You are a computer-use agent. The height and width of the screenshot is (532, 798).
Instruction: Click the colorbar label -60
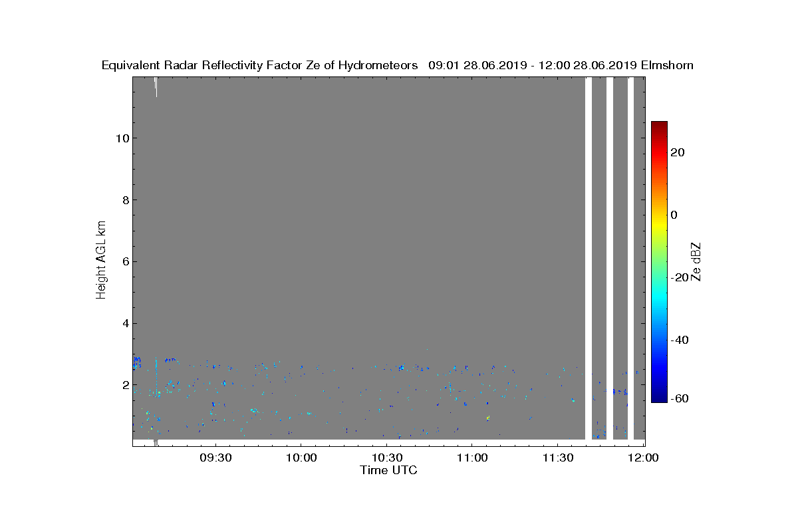click(680, 398)
